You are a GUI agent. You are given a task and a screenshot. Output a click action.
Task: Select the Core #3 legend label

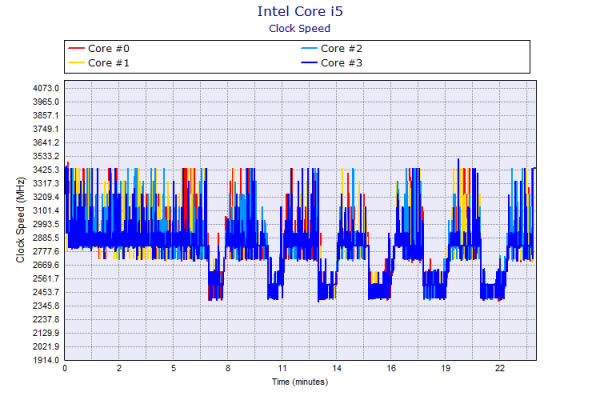[341, 63]
